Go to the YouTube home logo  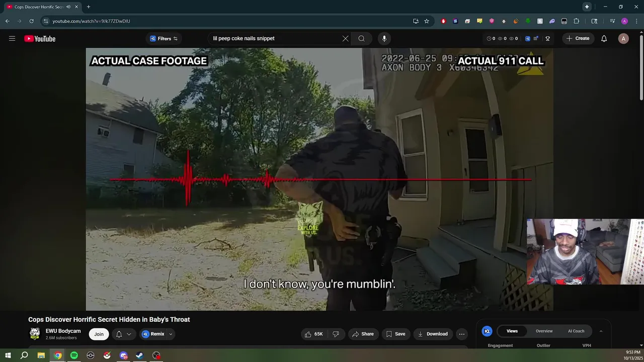[x=40, y=39]
